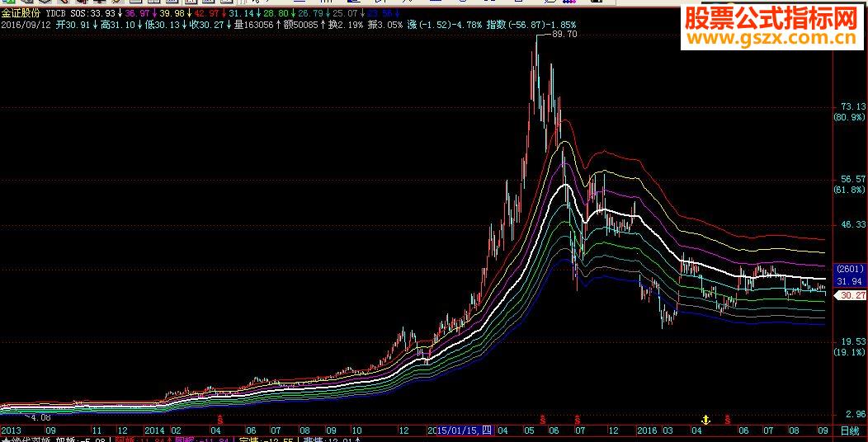The image size is (868, 442).
Task: Click the yellow 39.98 band value
Action: tap(171, 12)
